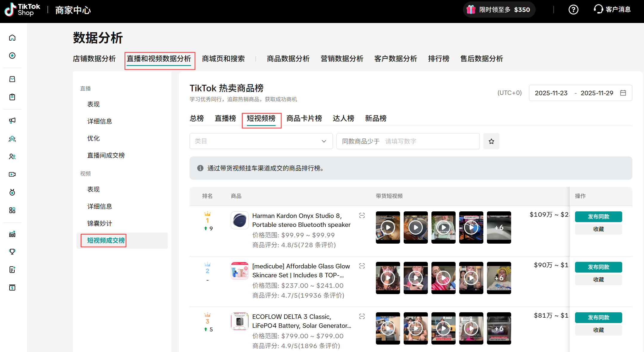Click the help question mark icon
644x352 pixels.
click(573, 10)
